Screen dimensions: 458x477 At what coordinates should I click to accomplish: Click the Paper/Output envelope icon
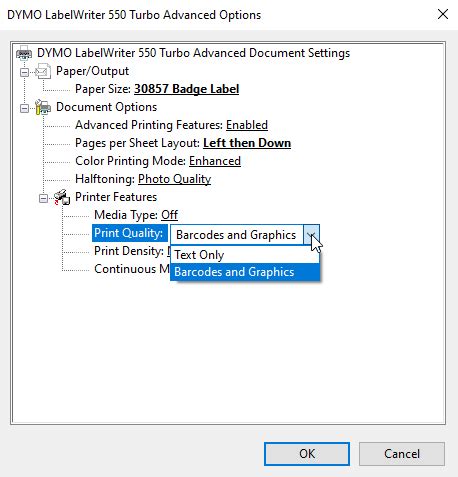point(43,71)
